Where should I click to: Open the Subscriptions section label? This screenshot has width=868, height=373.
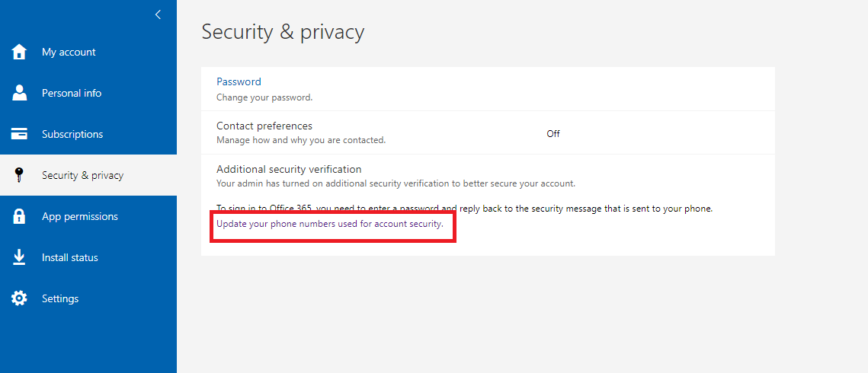[x=72, y=134]
